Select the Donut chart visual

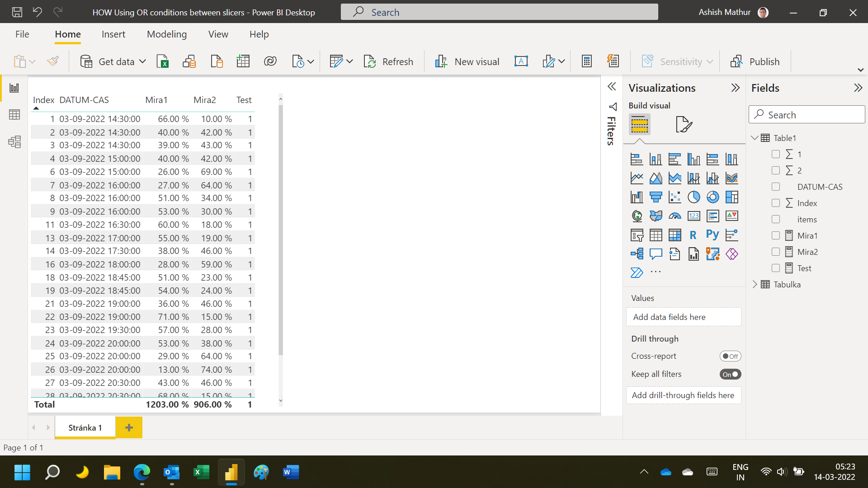pos(712,197)
